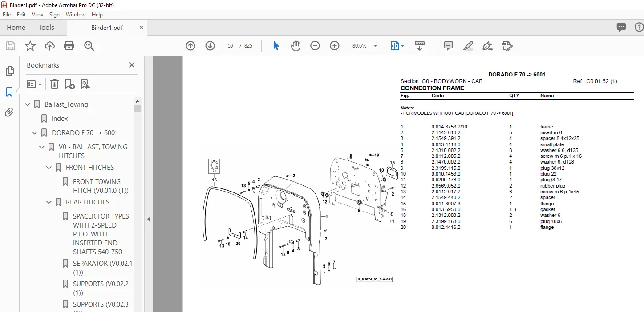The width and height of the screenshot is (644, 312).
Task: Collapse the REAR HITCHES bookmark
Action: click(x=49, y=202)
